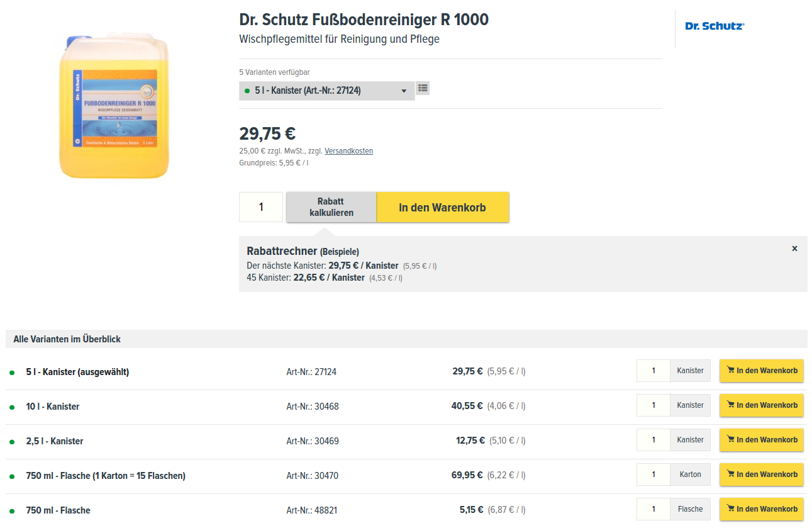Image resolution: width=812 pixels, height=528 pixels.
Task: Click the Alle Varianten im Überblick header
Action: point(67,339)
